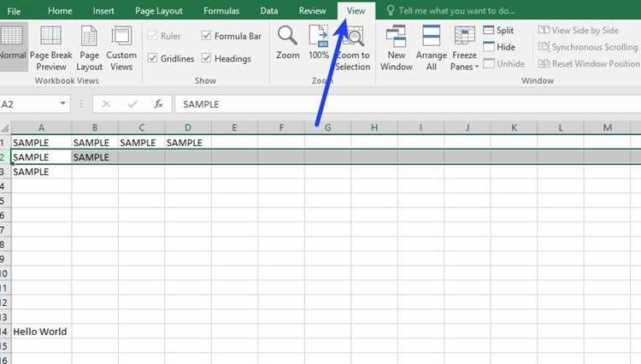Open a New Window
This screenshot has width=641, height=364.
[396, 48]
